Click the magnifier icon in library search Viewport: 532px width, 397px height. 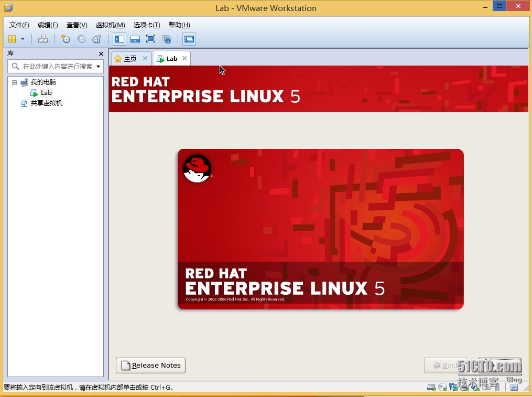pyautogui.click(x=15, y=66)
